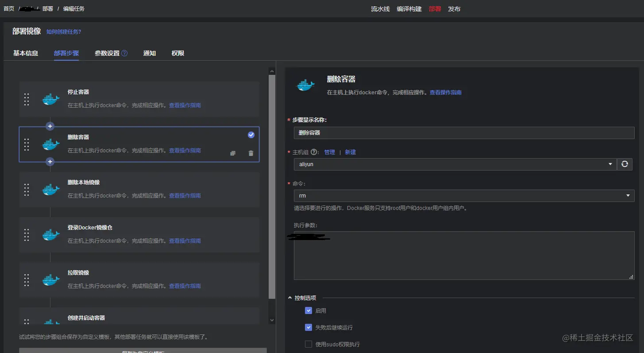
Task: Open 查看操作指南 link in the detail panel header
Action: click(x=446, y=93)
